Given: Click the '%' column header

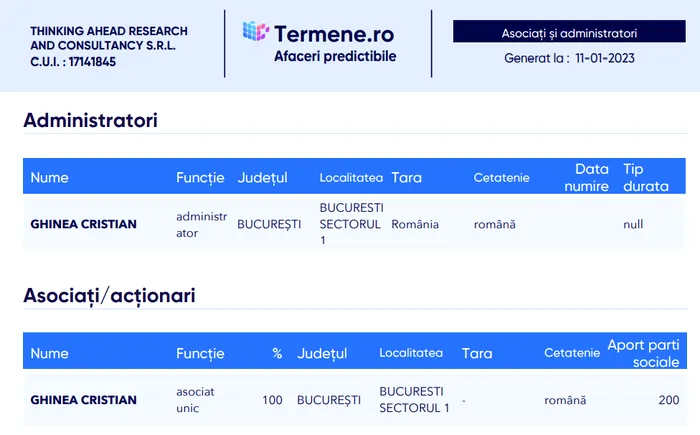Looking at the screenshot, I should pos(277,354).
